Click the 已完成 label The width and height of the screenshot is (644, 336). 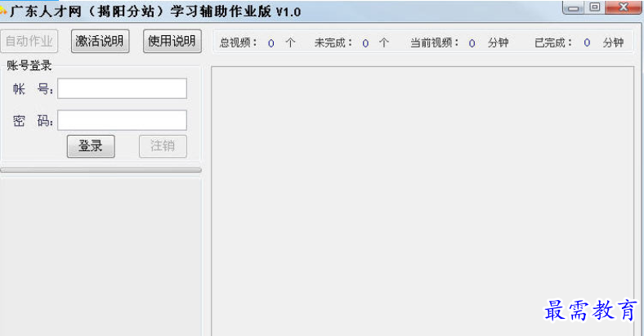[x=553, y=43]
